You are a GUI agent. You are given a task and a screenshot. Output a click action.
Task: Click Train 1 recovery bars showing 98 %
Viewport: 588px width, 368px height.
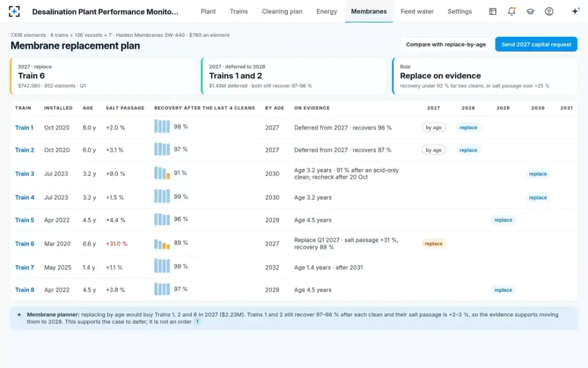162,127
